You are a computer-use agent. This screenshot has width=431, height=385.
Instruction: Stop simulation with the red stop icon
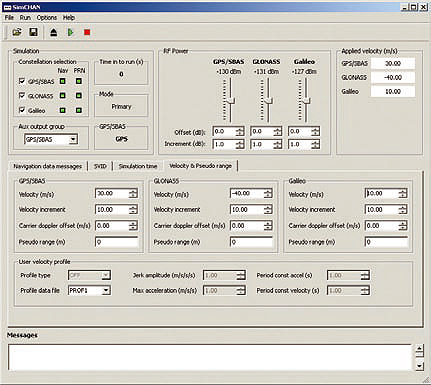[x=87, y=32]
